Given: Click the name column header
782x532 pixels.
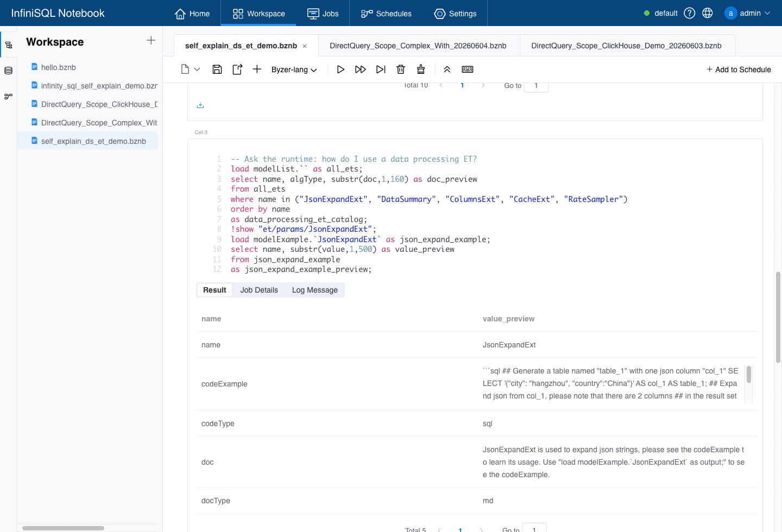Looking at the screenshot, I should click(211, 319).
